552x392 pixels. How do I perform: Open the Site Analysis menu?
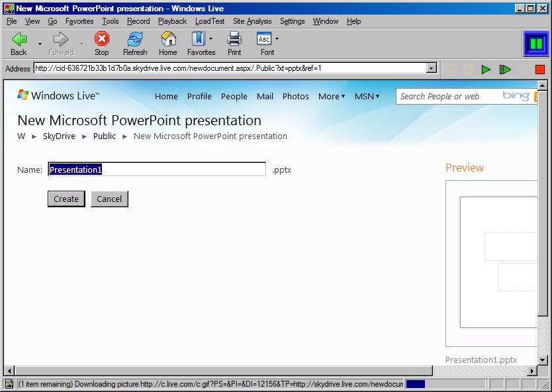(x=252, y=21)
